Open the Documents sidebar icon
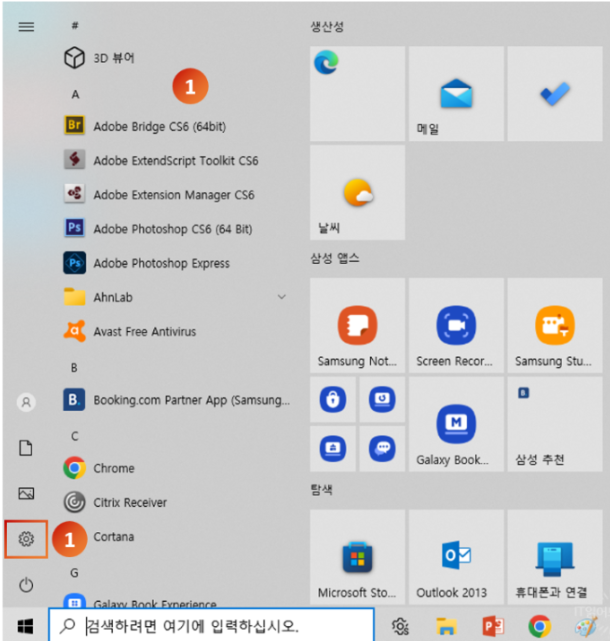610x641 pixels. pos(26,448)
